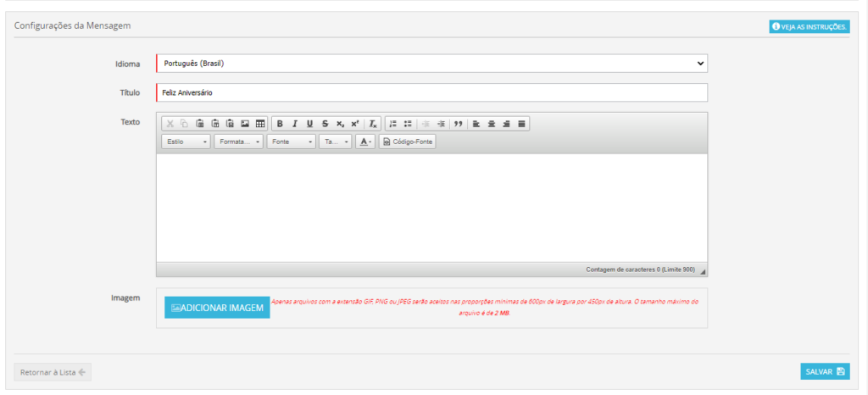Open the Formatação paragraph format dropdown
868x395 pixels.
(x=238, y=142)
